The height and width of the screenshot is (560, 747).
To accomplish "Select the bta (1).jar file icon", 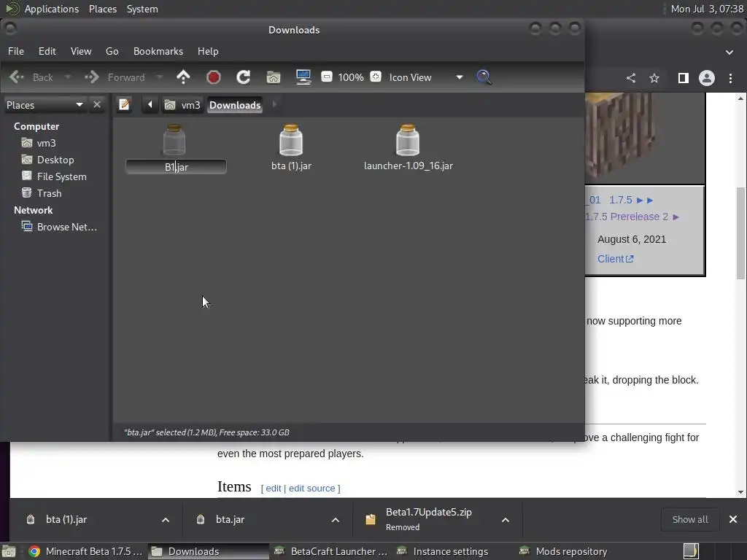I will [291, 140].
